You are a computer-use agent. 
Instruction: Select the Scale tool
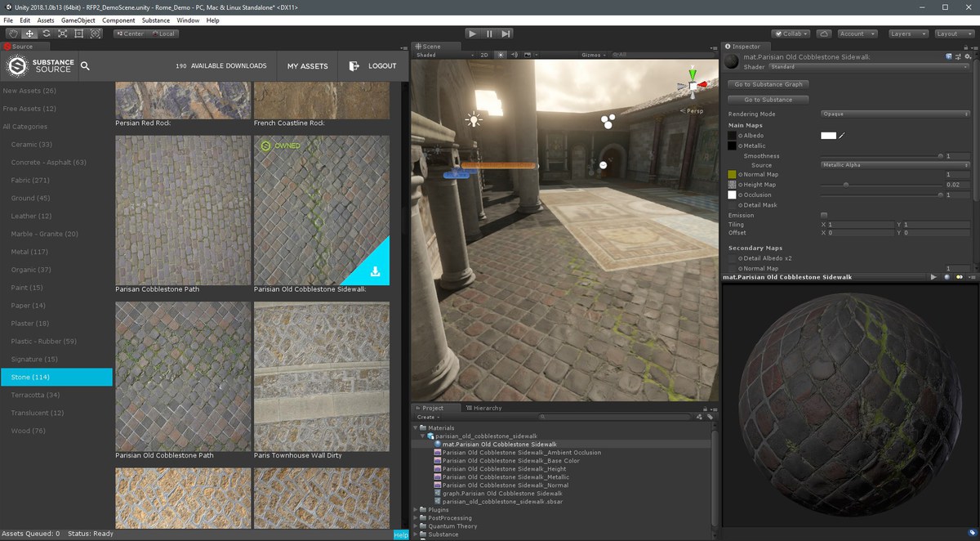[62, 34]
